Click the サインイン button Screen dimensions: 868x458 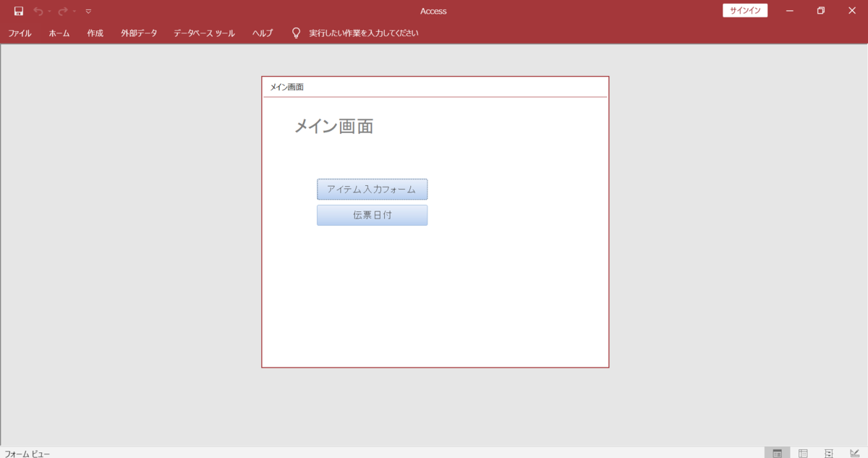[745, 11]
